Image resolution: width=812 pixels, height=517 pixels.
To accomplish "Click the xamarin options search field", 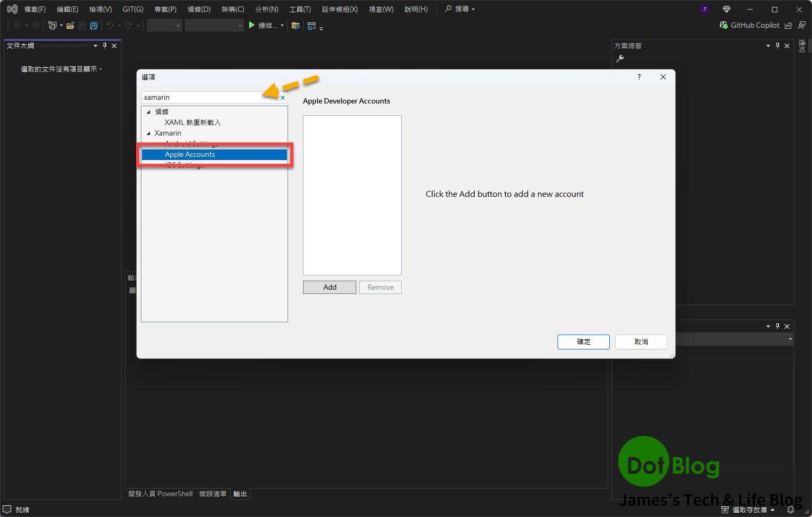I will [x=208, y=98].
